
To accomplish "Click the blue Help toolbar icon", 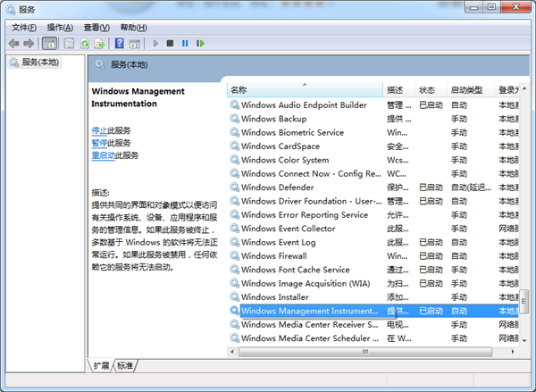I will 121,43.
